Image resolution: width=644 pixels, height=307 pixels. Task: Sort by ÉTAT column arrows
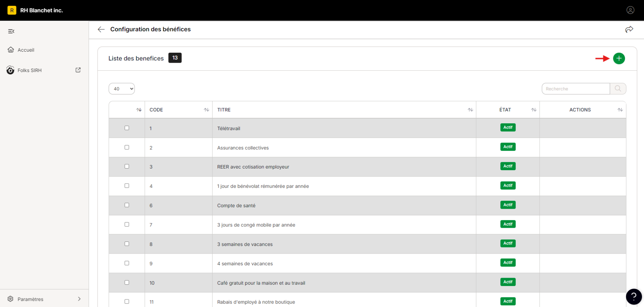pos(534,110)
